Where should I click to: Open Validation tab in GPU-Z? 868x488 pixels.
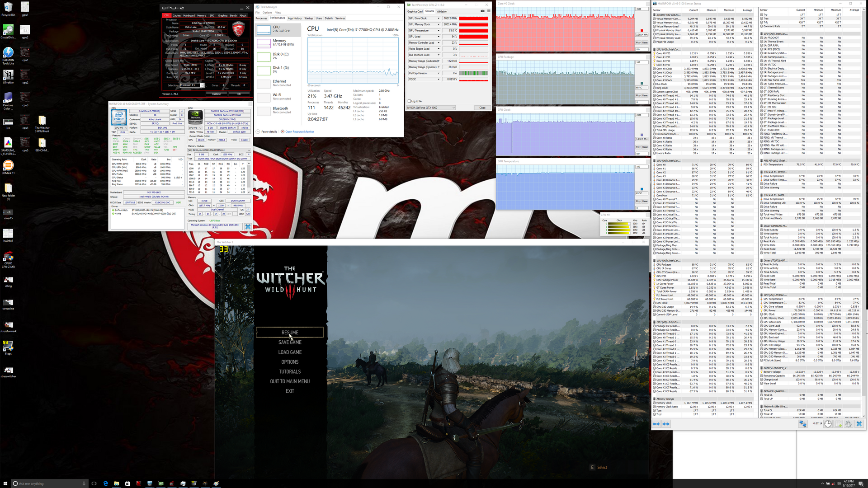point(442,11)
